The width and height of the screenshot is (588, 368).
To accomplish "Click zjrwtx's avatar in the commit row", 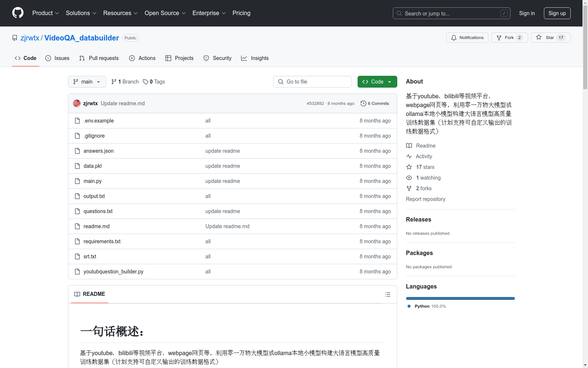I will tap(77, 103).
